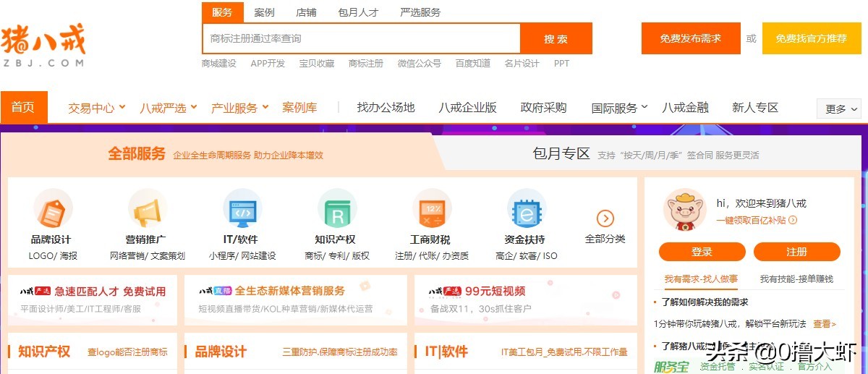
Task: Open the 知识产权 R icon
Action: tap(337, 209)
